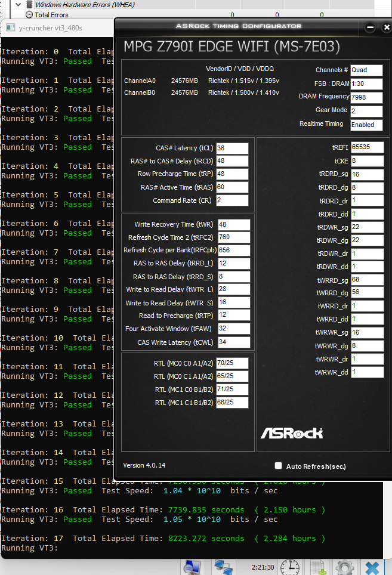Click the tWTR_S value field
392x575 pixels.
point(234,302)
